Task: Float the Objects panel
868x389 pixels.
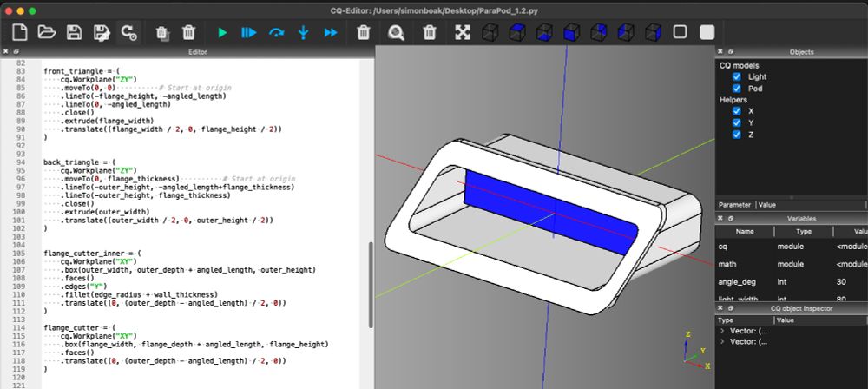Action: [730, 51]
